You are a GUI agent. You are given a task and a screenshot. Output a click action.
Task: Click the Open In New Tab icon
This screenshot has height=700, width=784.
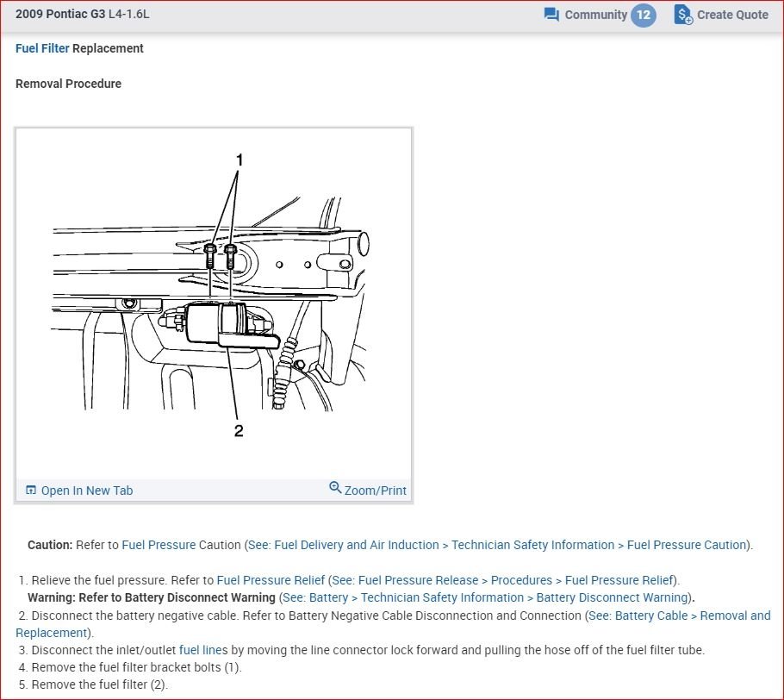(x=31, y=490)
